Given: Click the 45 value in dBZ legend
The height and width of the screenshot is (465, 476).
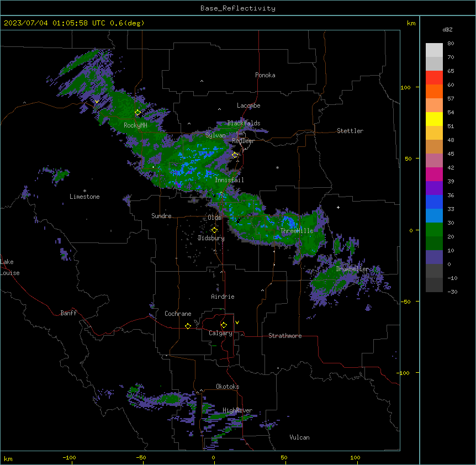Looking at the screenshot, I should [451, 154].
